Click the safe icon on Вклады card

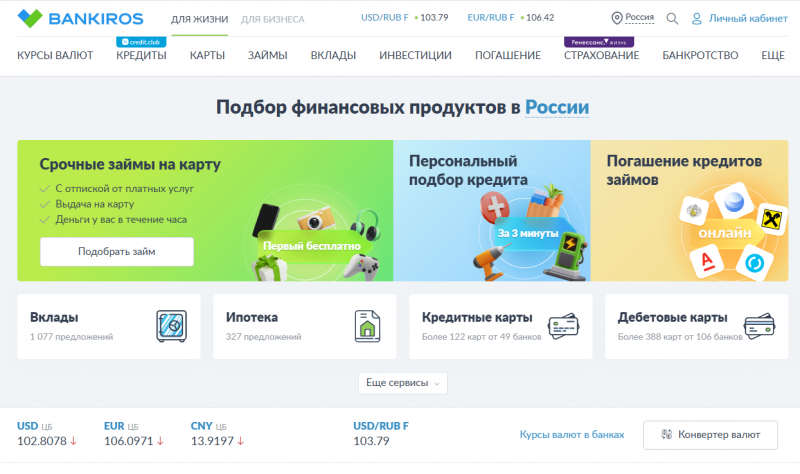click(170, 325)
